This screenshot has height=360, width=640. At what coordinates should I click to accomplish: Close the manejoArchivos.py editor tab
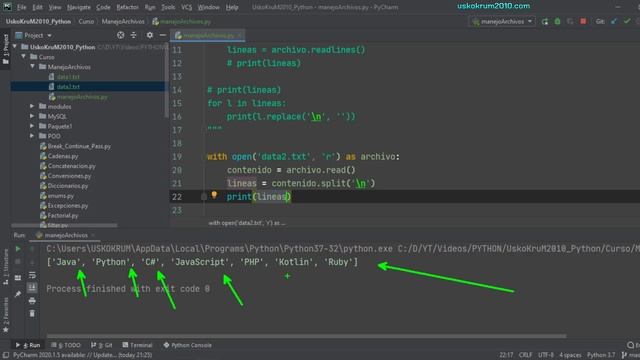pyautogui.click(x=240, y=36)
